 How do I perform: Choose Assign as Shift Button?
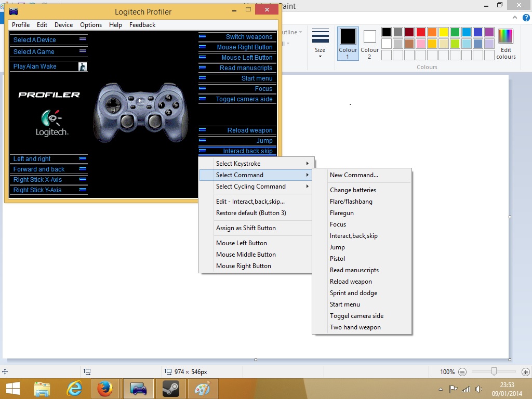[256, 228]
